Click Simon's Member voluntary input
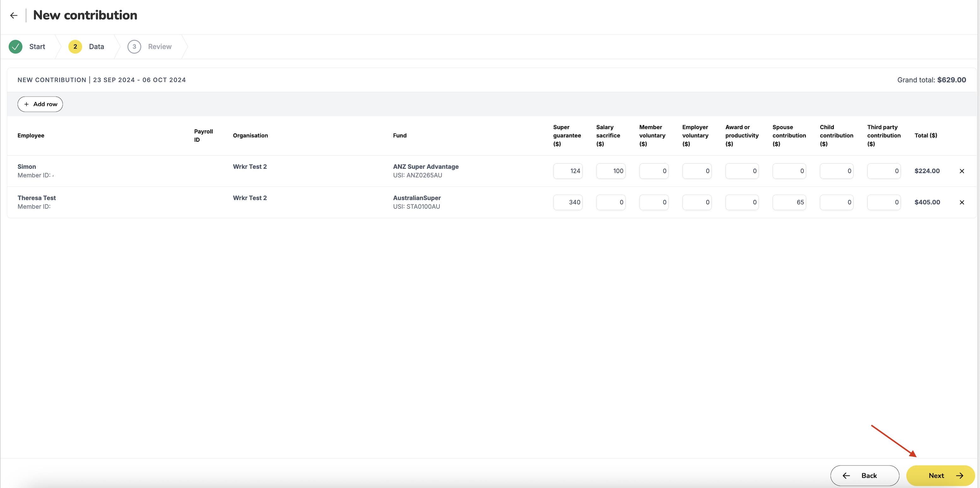980x488 pixels. (x=653, y=171)
